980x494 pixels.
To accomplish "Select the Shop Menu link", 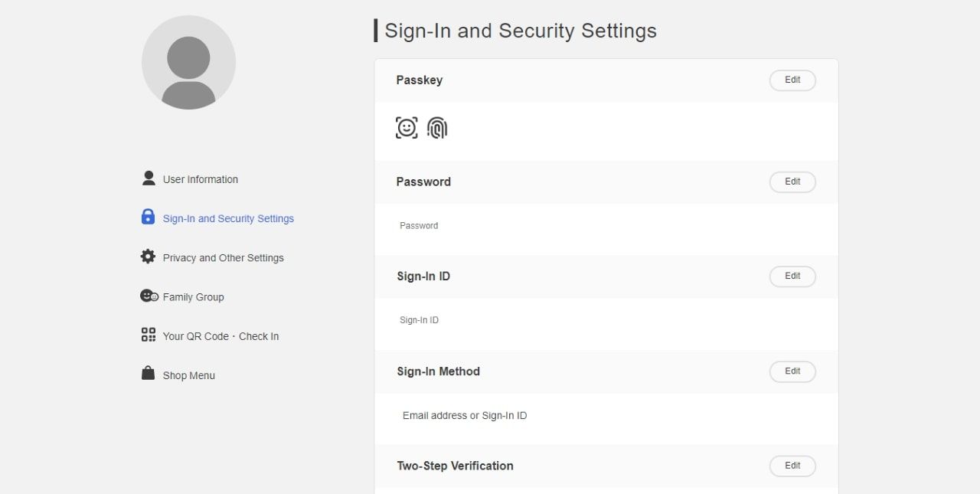I will pyautogui.click(x=188, y=375).
